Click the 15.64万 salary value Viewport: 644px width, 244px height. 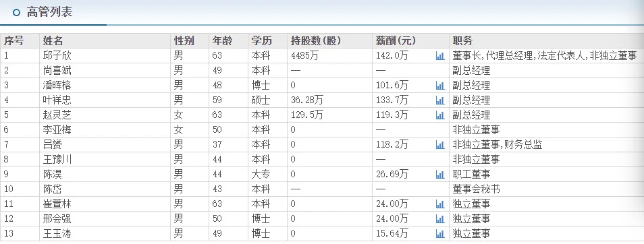point(392,234)
